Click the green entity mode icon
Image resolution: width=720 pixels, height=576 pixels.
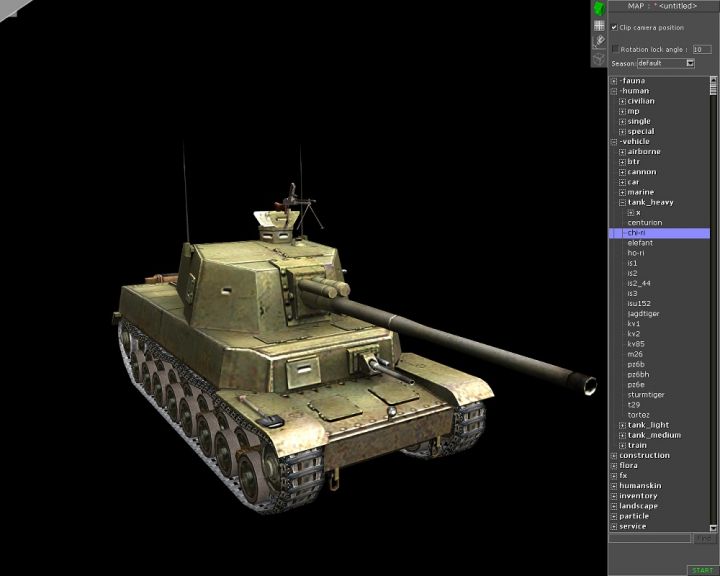point(599,8)
